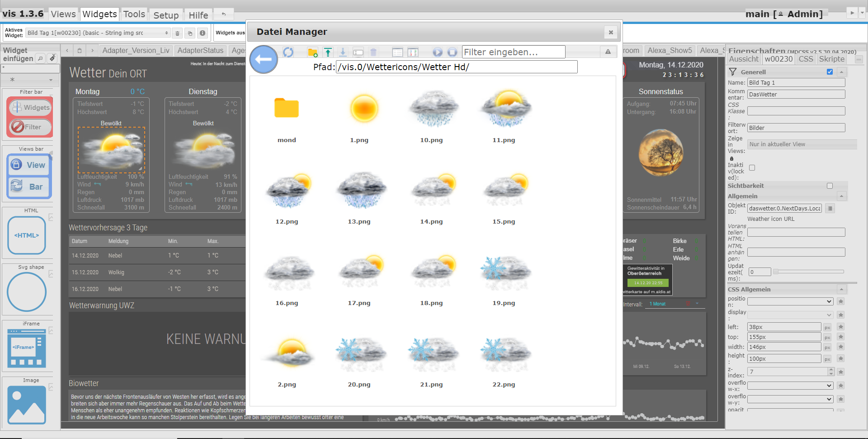The height and width of the screenshot is (439, 868).
Task: Create a new folder in Datei Manager
Action: (312, 52)
